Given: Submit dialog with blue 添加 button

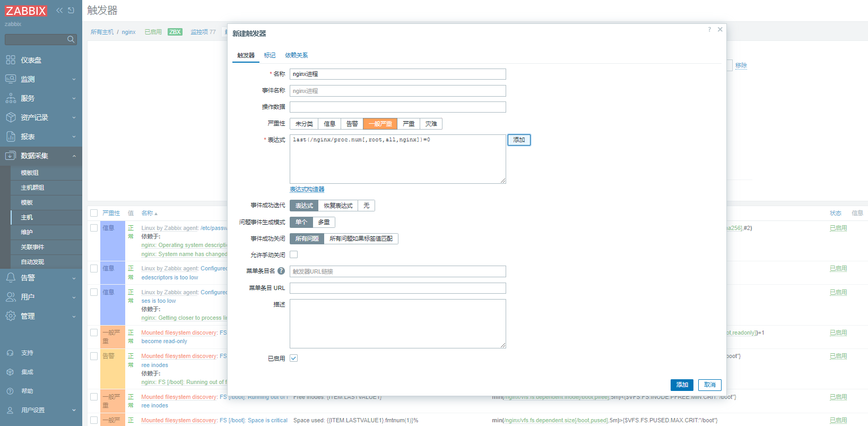Looking at the screenshot, I should [682, 385].
